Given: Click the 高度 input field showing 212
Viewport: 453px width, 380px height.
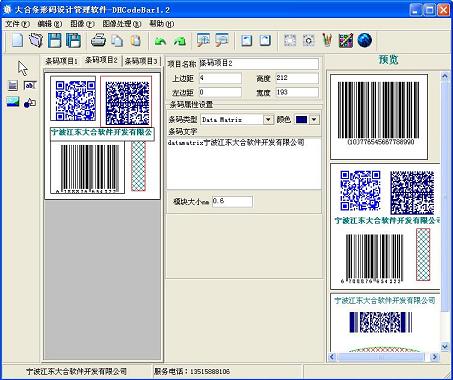Looking at the screenshot, I should point(297,78).
